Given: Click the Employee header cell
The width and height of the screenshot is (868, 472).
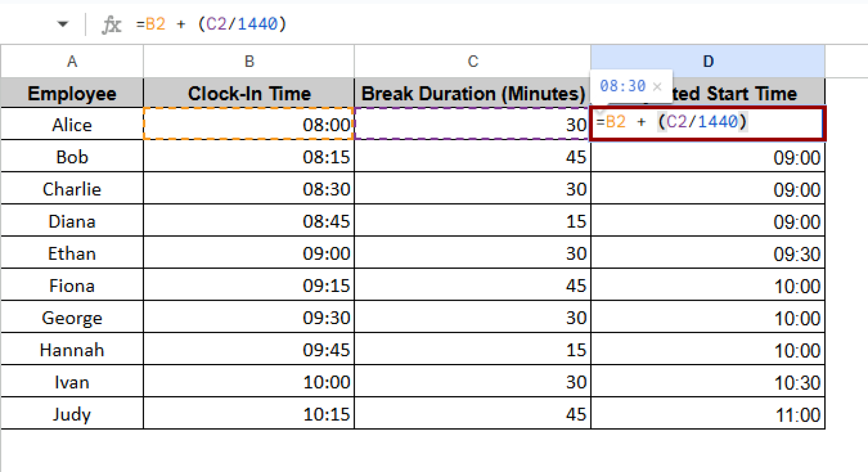Looking at the screenshot, I should coord(72,93).
